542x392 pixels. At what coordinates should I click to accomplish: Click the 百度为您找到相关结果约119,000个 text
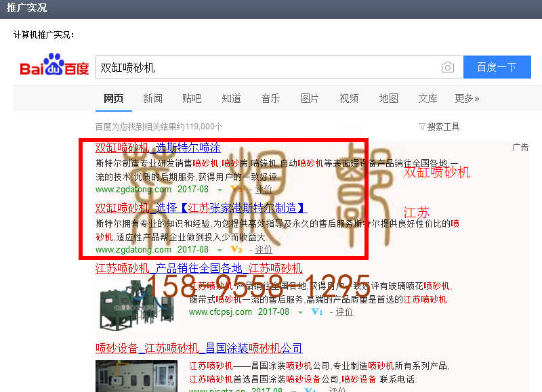pyautogui.click(x=159, y=127)
